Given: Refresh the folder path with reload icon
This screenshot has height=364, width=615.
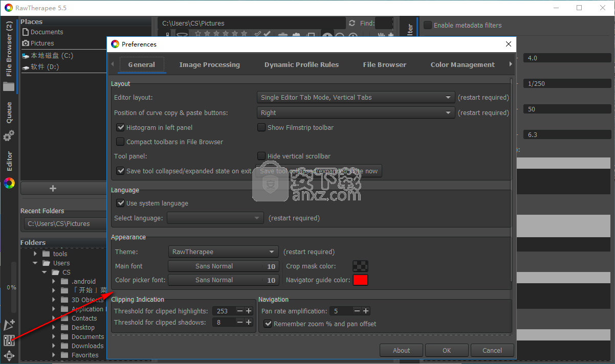Looking at the screenshot, I should [352, 23].
